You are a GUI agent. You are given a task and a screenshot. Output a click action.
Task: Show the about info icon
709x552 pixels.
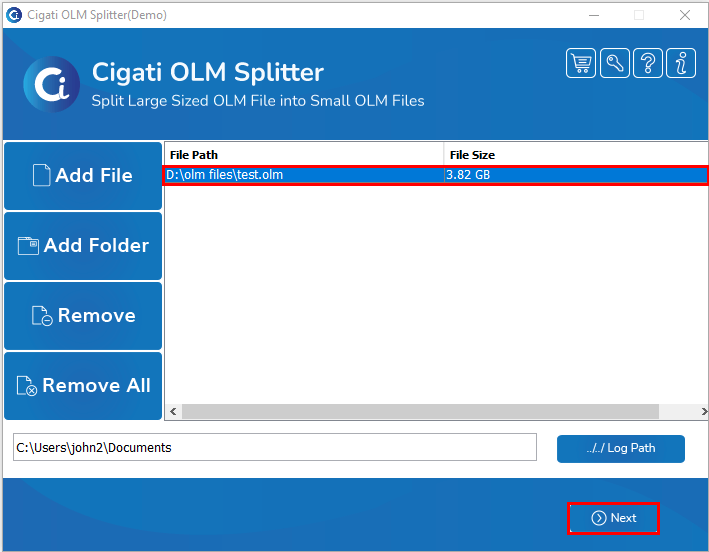tap(681, 63)
